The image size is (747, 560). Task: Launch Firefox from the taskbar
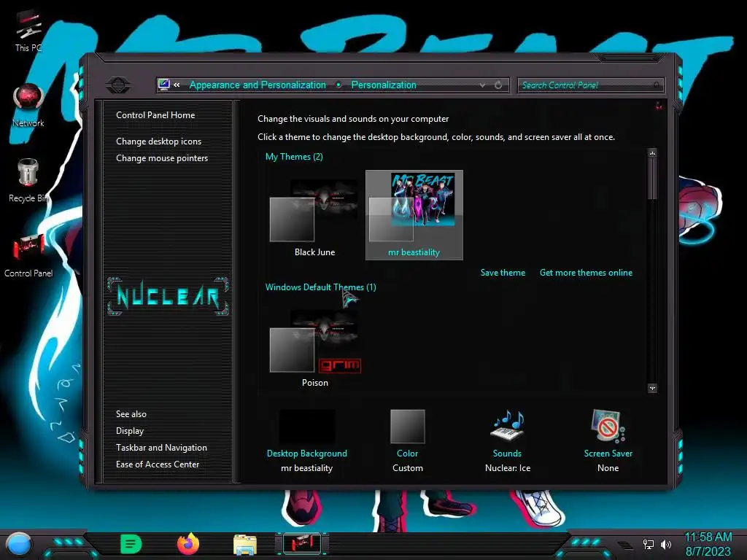(188, 544)
